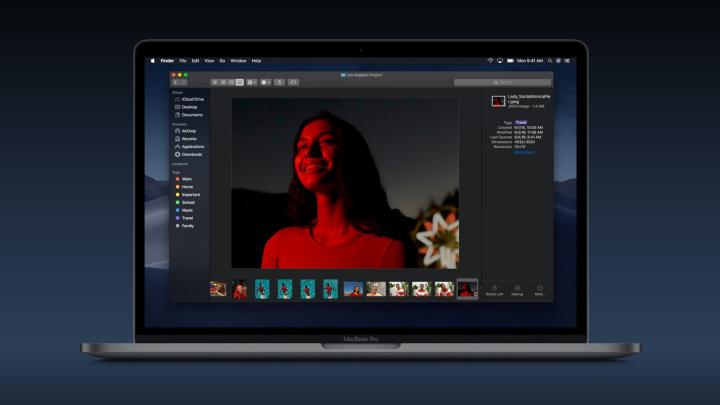Click the Siri icon in menu bar
This screenshot has height=405, width=720.
[x=558, y=61]
